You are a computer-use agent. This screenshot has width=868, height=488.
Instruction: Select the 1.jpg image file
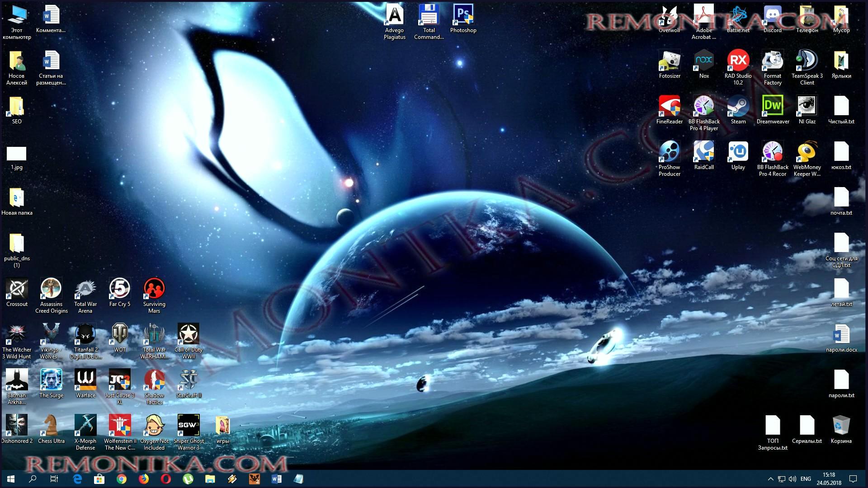(x=17, y=158)
